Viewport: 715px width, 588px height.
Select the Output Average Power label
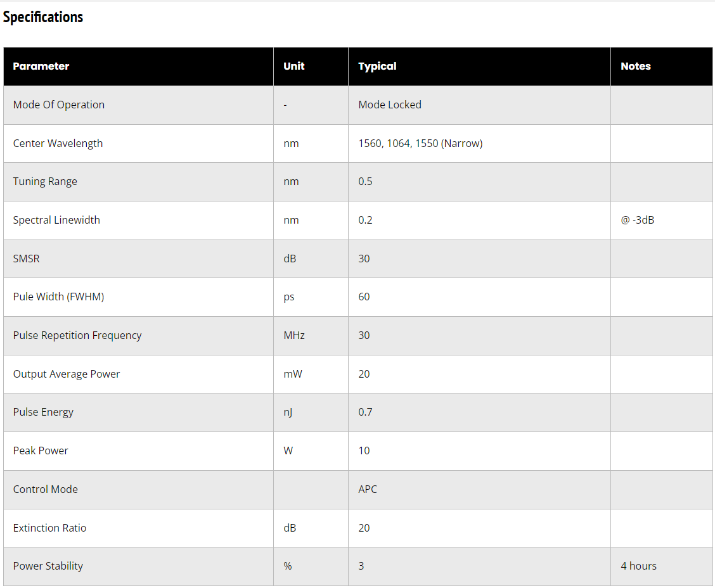coord(67,374)
